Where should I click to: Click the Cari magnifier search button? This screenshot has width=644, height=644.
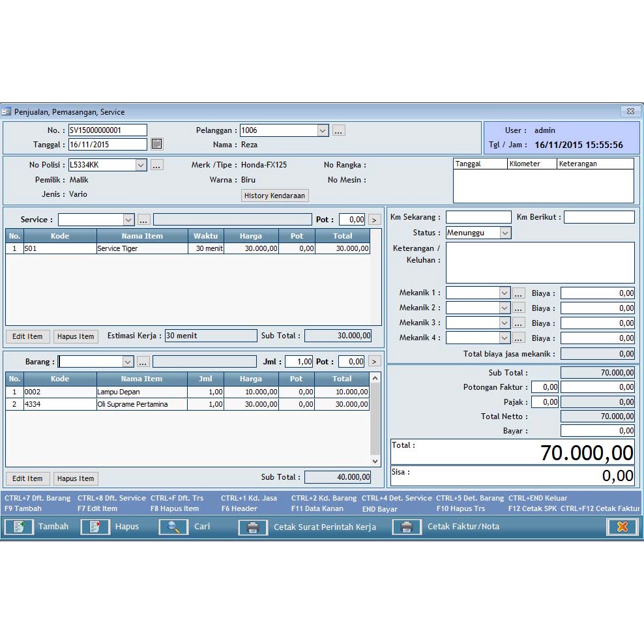pyautogui.click(x=173, y=527)
